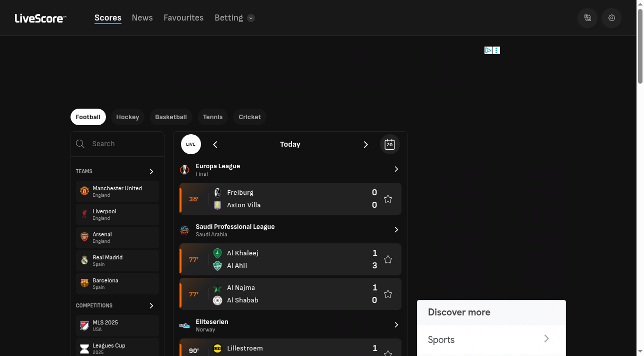This screenshot has height=356, width=644.
Task: Open MLS 2025 competition
Action: click(x=117, y=325)
